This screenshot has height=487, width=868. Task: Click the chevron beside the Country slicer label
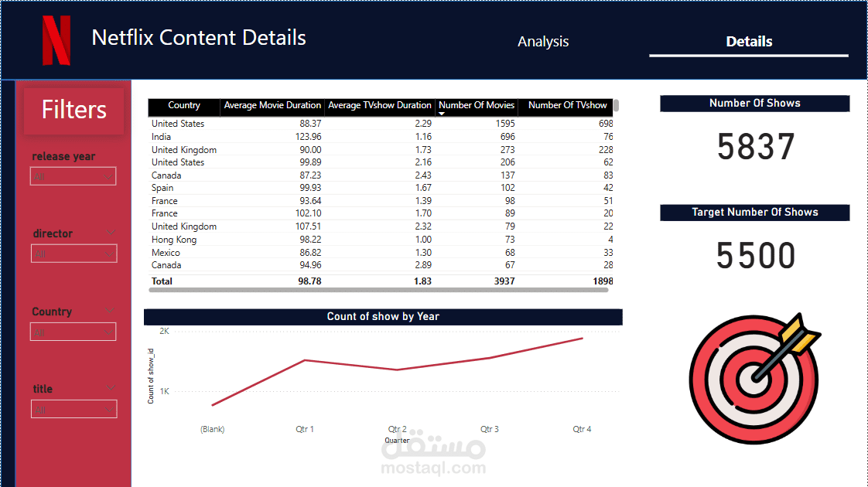[x=110, y=311]
